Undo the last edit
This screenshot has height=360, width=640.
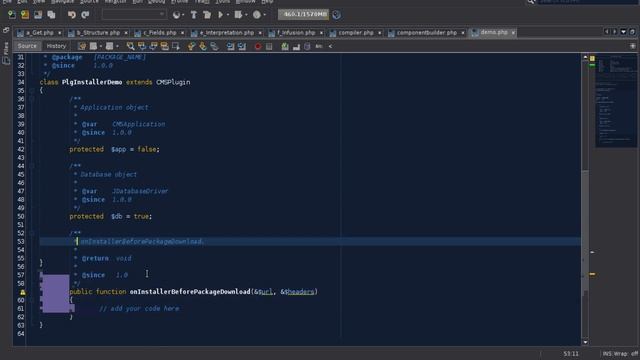point(72,15)
